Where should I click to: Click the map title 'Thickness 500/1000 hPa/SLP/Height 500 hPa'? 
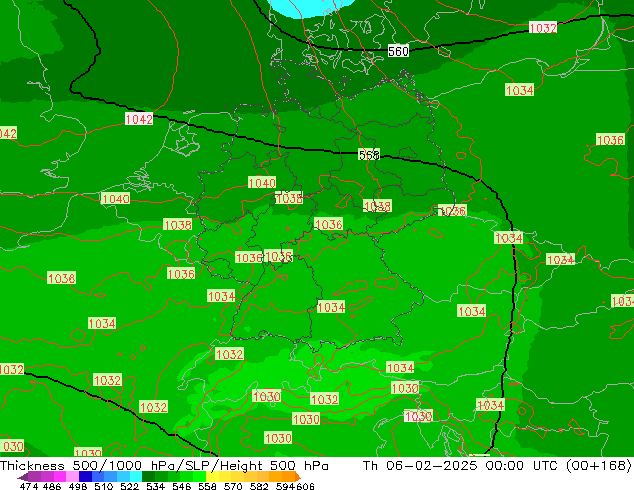pyautogui.click(x=164, y=465)
